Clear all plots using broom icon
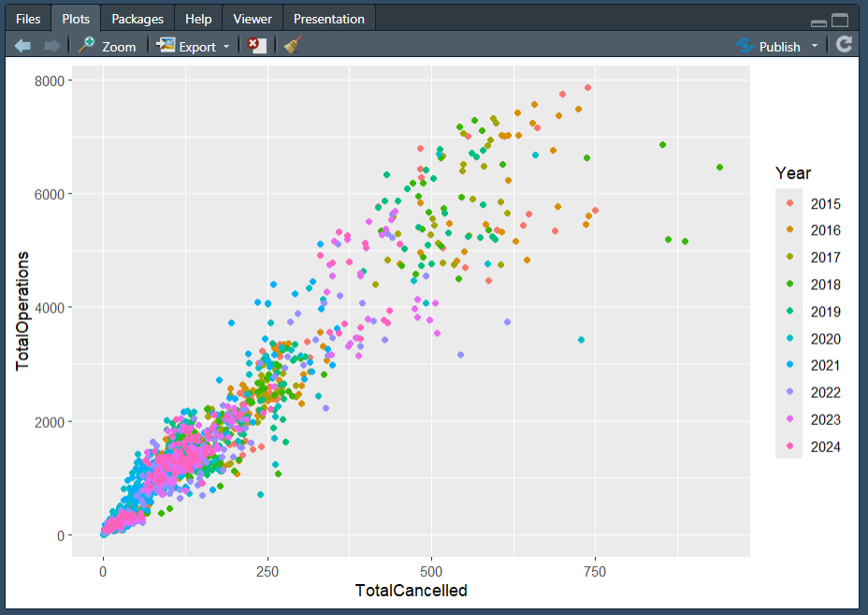The height and width of the screenshot is (615, 868). click(x=293, y=45)
